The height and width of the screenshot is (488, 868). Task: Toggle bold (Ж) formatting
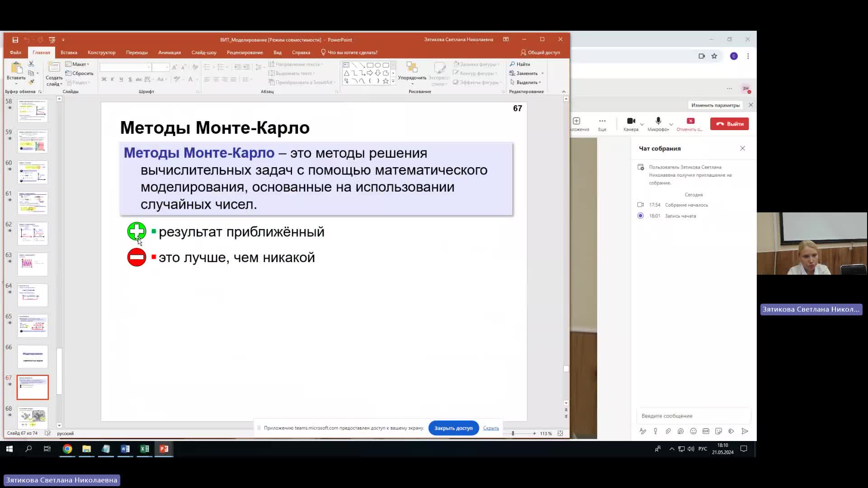[x=104, y=79]
